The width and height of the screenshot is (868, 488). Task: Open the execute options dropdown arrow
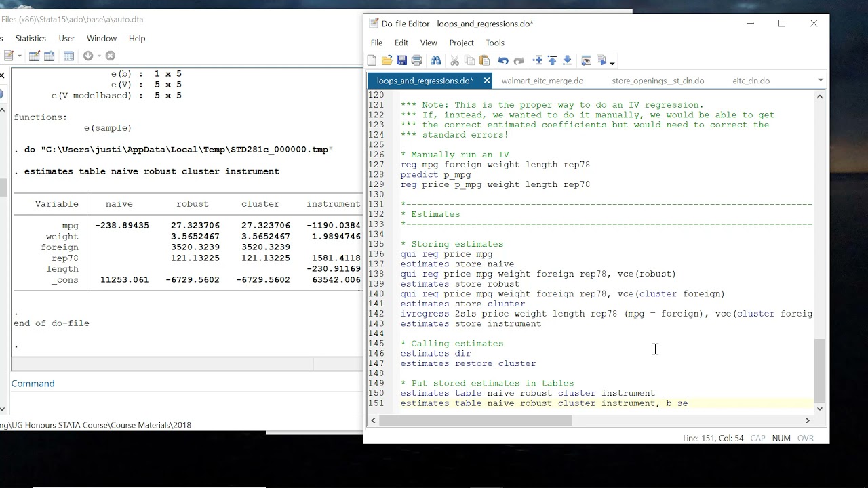click(x=612, y=63)
